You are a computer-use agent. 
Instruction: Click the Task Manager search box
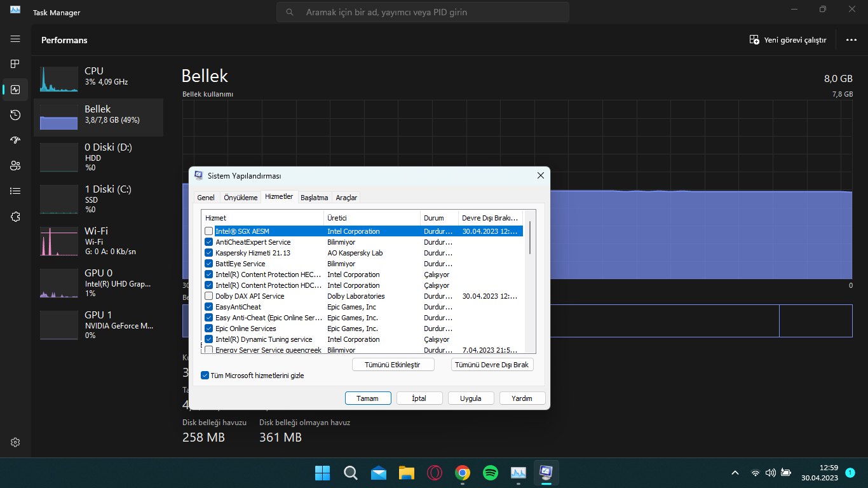tap(423, 12)
